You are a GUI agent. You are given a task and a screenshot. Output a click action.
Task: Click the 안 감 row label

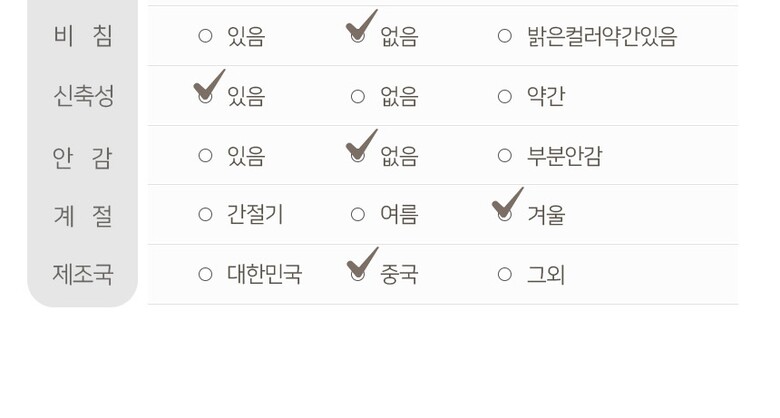[83, 157]
